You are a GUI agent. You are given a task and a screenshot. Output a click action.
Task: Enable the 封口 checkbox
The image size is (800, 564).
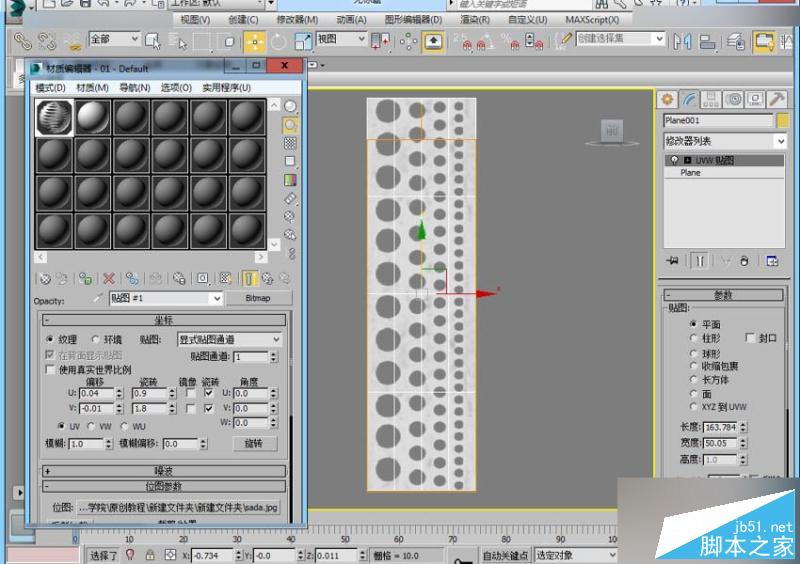tap(750, 338)
